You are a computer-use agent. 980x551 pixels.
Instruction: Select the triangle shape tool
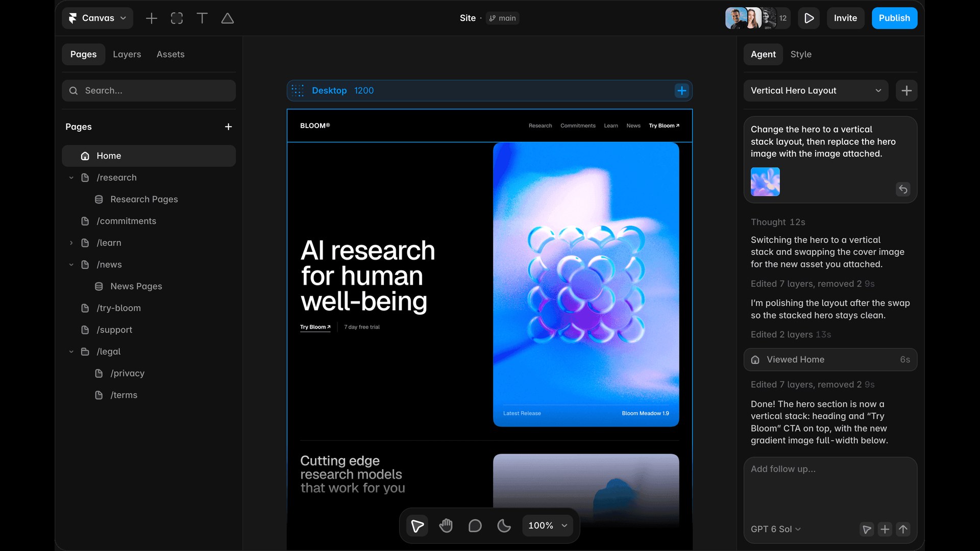pyautogui.click(x=228, y=18)
